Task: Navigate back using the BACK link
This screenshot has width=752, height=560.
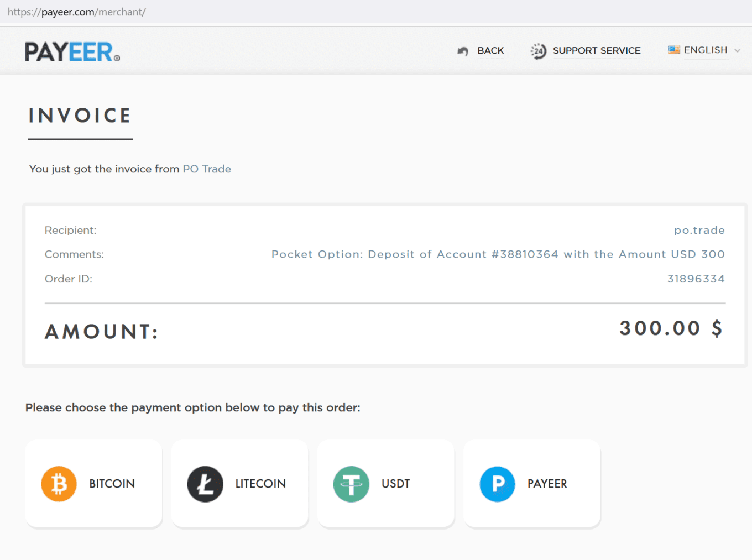Action: (490, 50)
